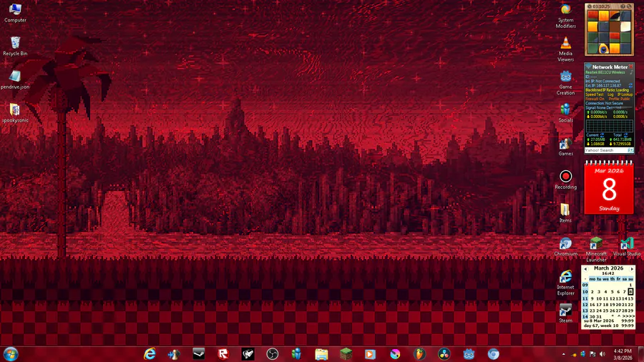Open Internet Explorer from the taskbar
644x362 pixels.
(x=150, y=354)
